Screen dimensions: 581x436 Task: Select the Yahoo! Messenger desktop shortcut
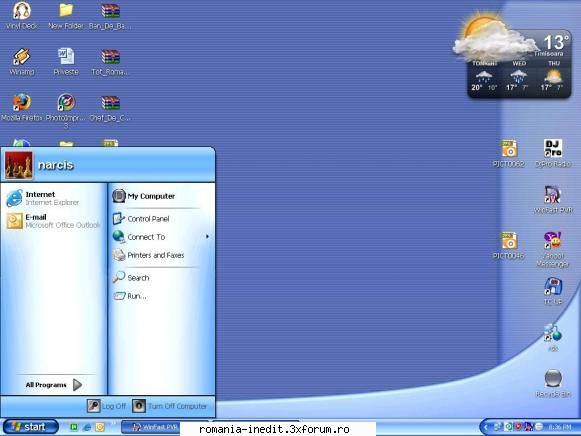553,249
